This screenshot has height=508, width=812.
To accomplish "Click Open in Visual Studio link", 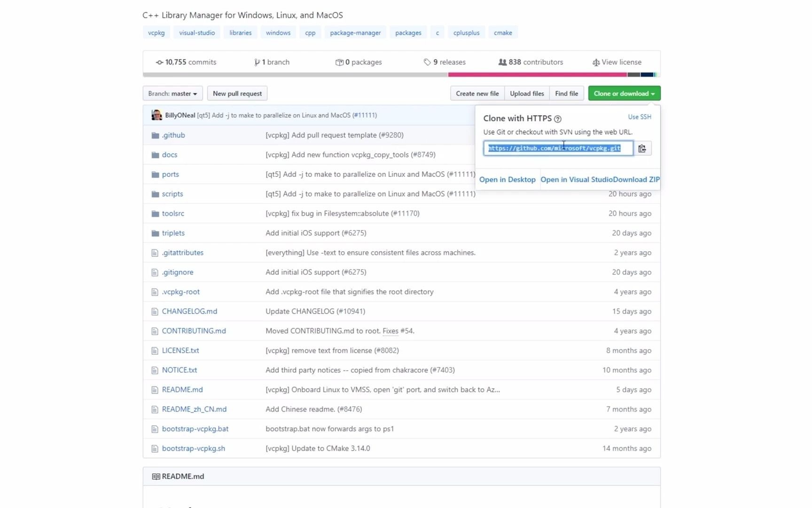I will (x=576, y=180).
